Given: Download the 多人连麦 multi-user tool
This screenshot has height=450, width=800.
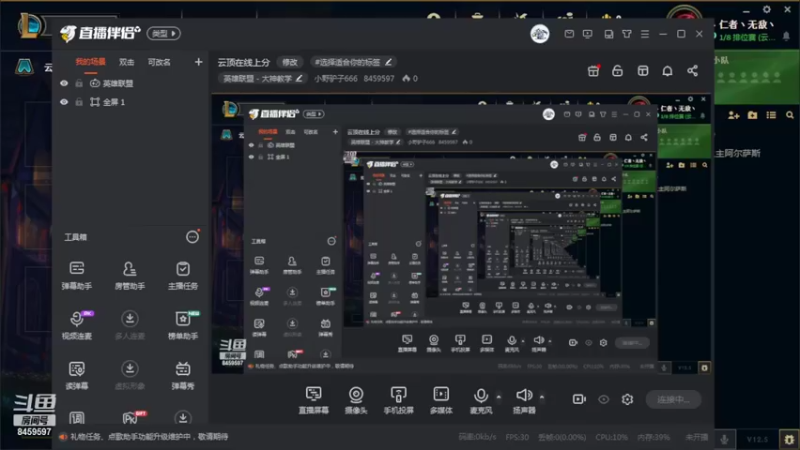Looking at the screenshot, I should tap(130, 325).
